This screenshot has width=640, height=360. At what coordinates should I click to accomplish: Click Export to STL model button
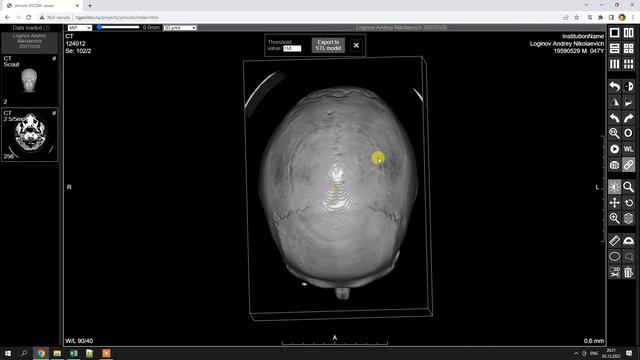pyautogui.click(x=328, y=45)
